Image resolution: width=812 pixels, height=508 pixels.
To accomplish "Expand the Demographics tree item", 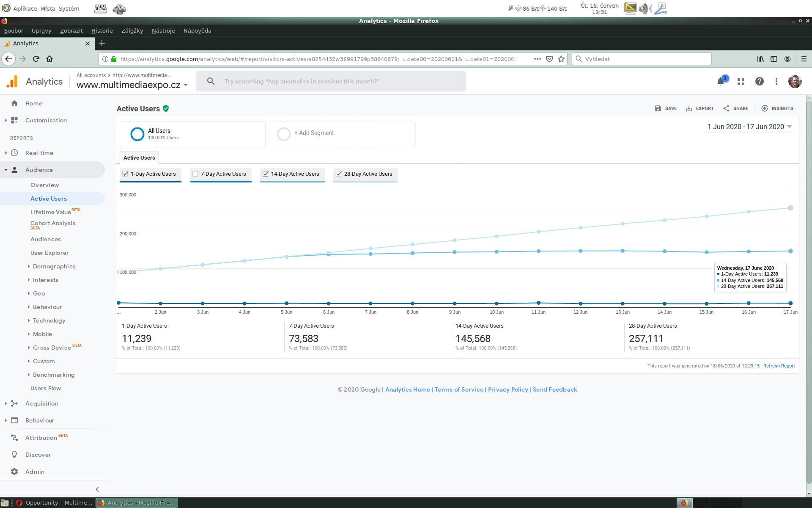I will point(54,266).
